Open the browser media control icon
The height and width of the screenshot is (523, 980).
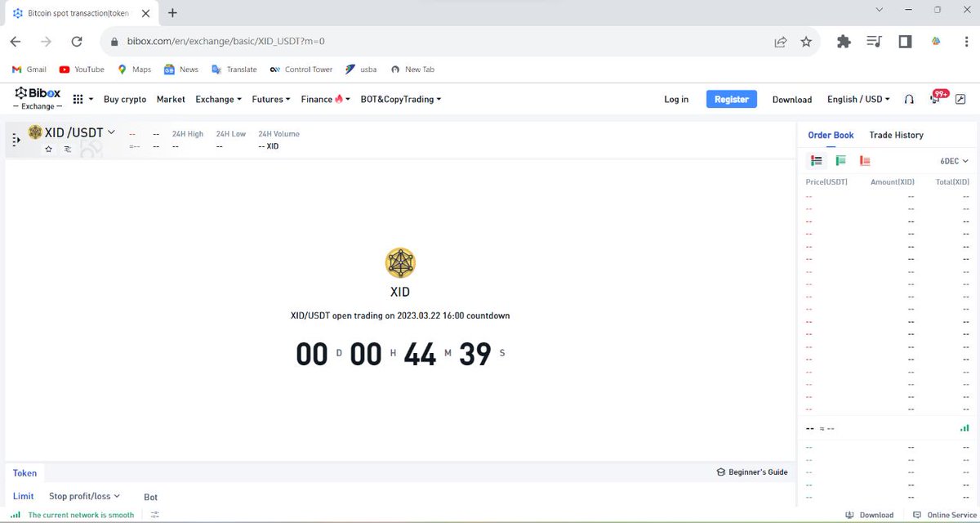point(875,41)
